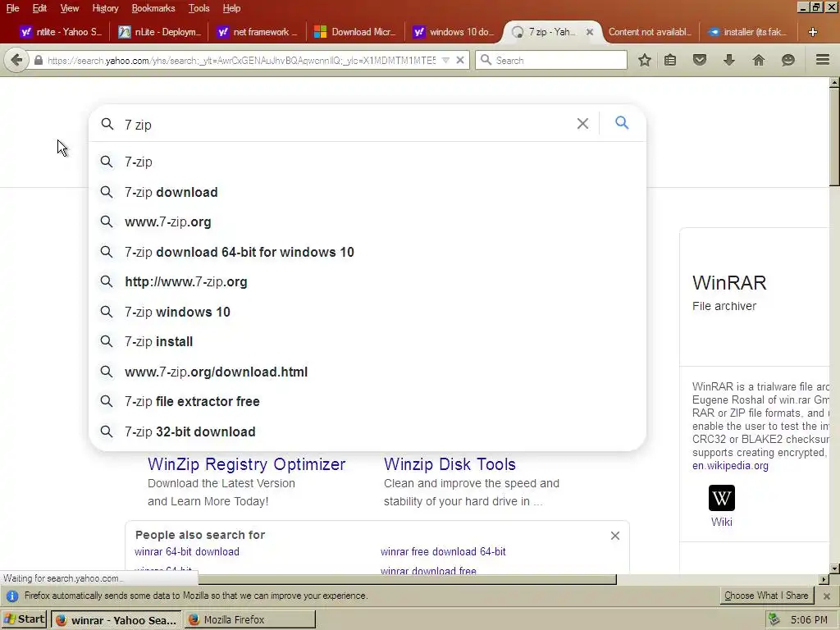Open the View menu

(x=69, y=8)
